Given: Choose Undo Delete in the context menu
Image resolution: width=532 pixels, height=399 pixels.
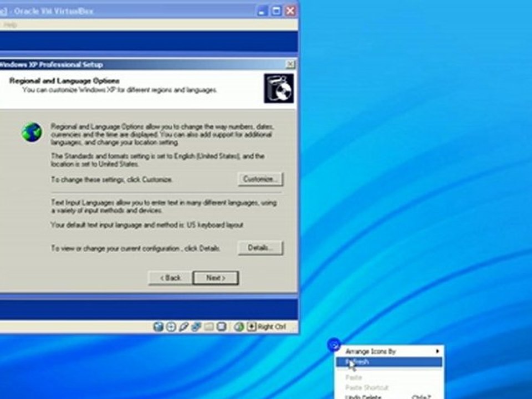Looking at the screenshot, I should pyautogui.click(x=389, y=396).
